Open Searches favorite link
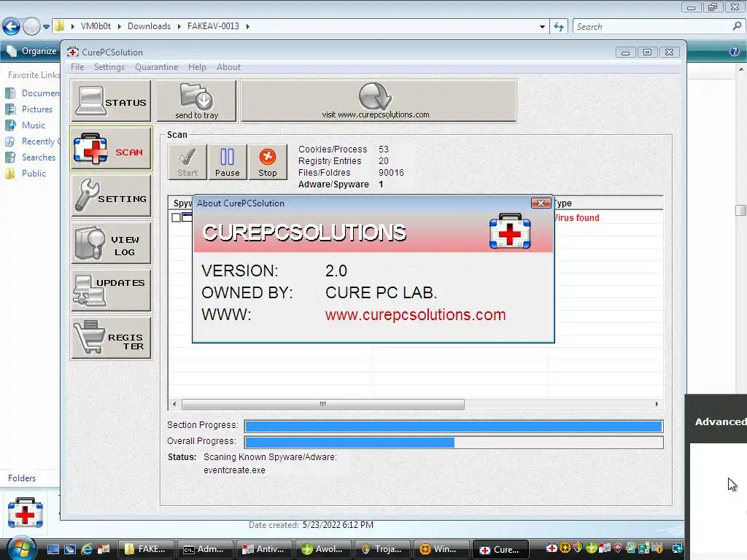 (x=31, y=157)
